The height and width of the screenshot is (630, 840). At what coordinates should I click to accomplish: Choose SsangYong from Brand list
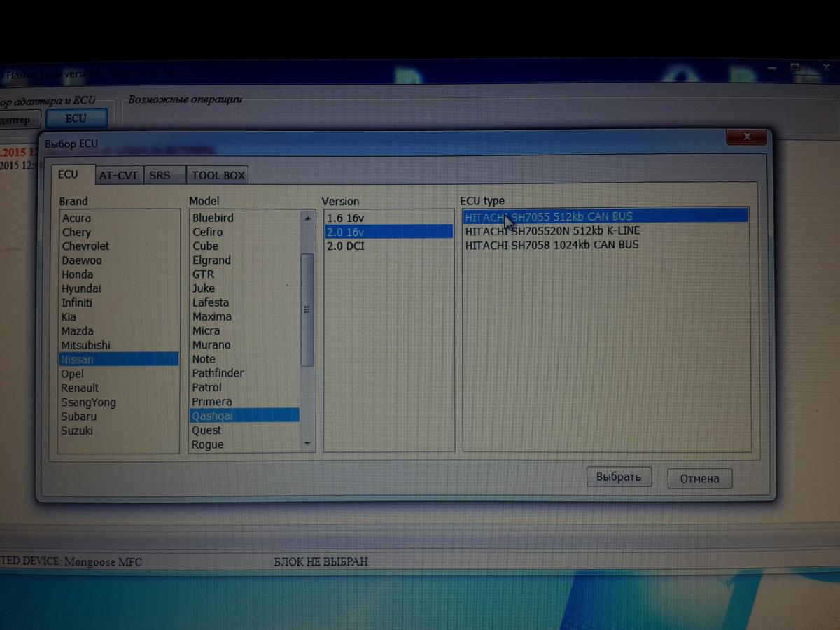tap(118, 402)
